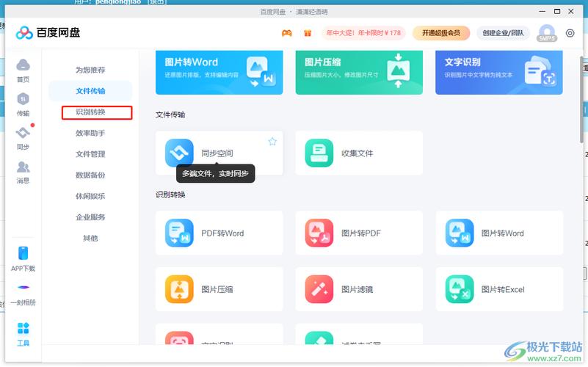Open the green 图片压缩 banner card
This screenshot has width=588, height=367.
point(359,73)
